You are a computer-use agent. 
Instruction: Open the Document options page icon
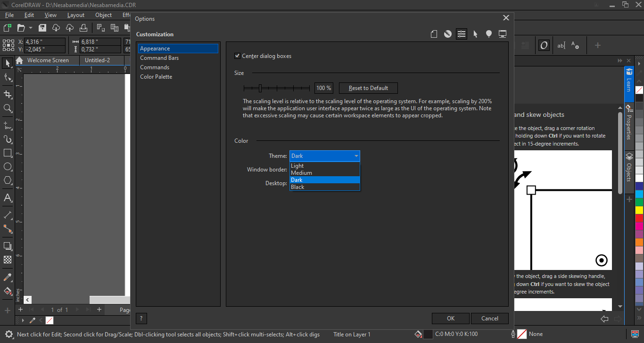click(434, 34)
